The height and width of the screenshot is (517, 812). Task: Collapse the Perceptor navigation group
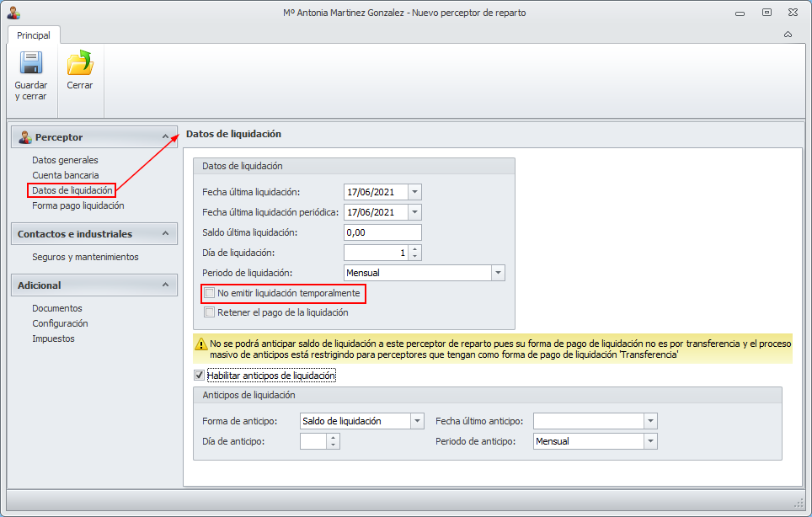pyautogui.click(x=165, y=136)
